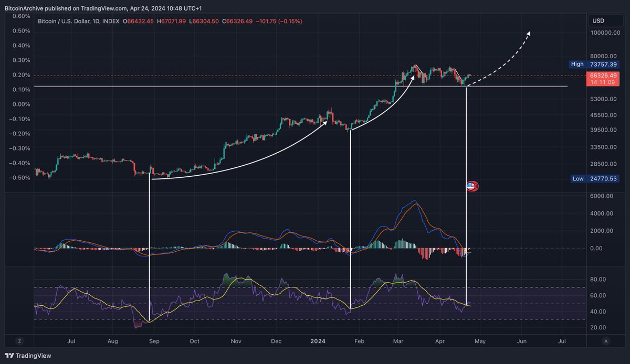The height and width of the screenshot is (364, 630).
Task: Click the MACD 4000.00 scale label
Action: click(x=602, y=213)
